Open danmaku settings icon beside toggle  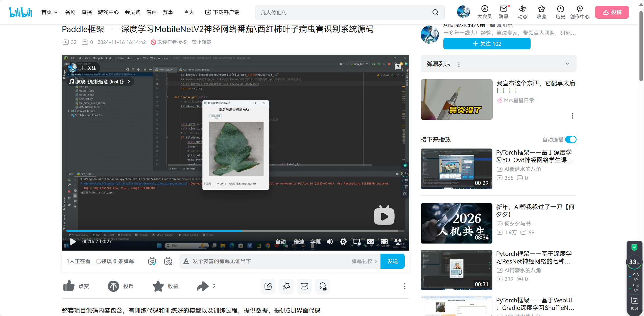click(x=168, y=261)
